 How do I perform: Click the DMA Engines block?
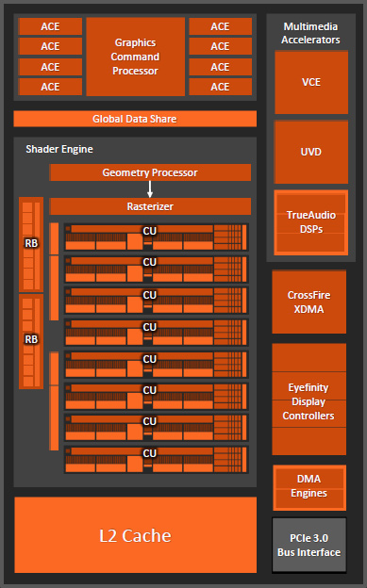click(x=309, y=487)
